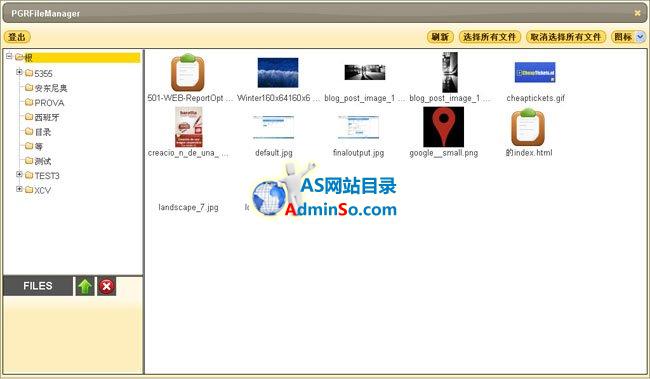This screenshot has height=379, width=650.
Task: Switch to the FILES tab
Action: [38, 286]
